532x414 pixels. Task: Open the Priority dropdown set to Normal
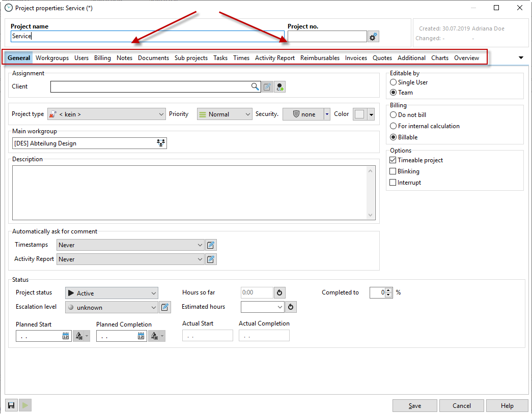point(225,114)
